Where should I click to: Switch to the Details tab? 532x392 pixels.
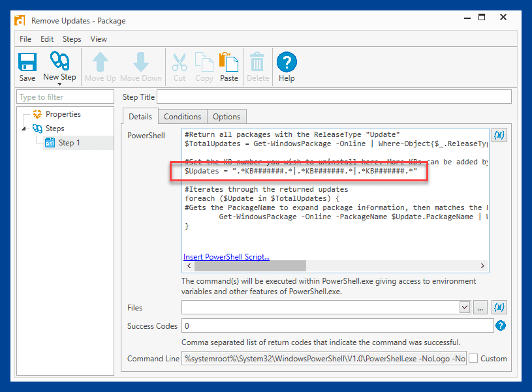pyautogui.click(x=140, y=117)
